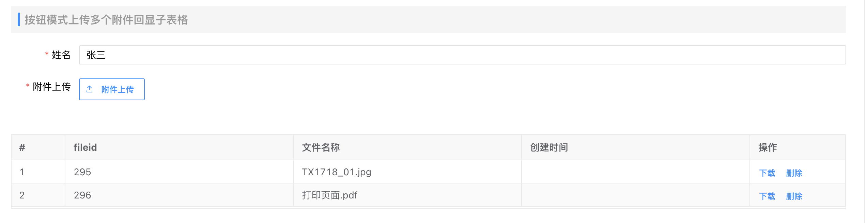Click the upload arrow icon

[90, 89]
